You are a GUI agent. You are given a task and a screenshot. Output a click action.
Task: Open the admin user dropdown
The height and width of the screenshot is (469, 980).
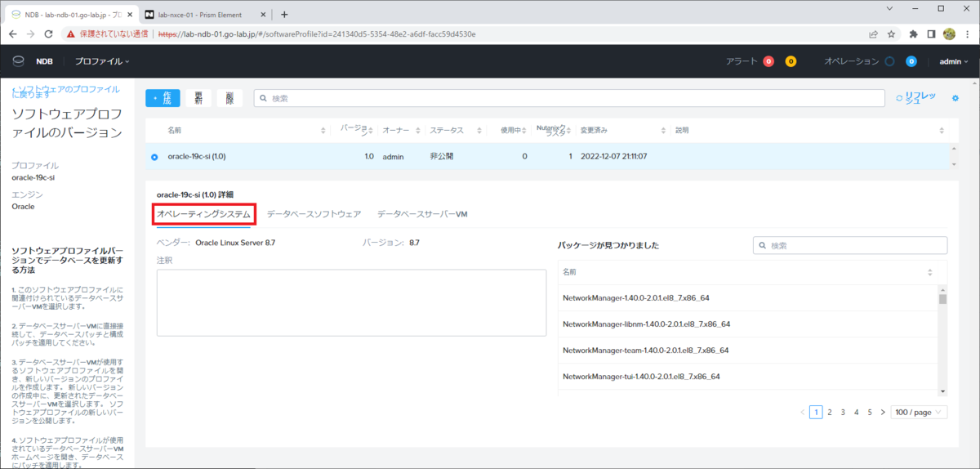pos(953,61)
